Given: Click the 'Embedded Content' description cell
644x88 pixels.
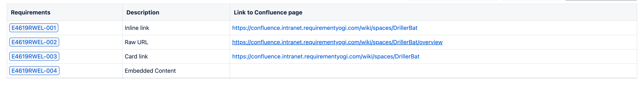Looking at the screenshot, I should click(150, 71).
